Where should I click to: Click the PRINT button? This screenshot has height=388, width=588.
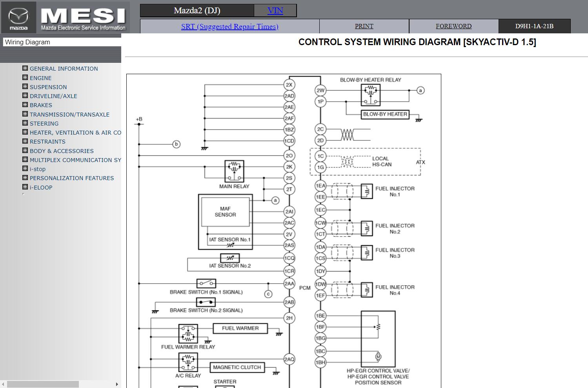(x=363, y=26)
